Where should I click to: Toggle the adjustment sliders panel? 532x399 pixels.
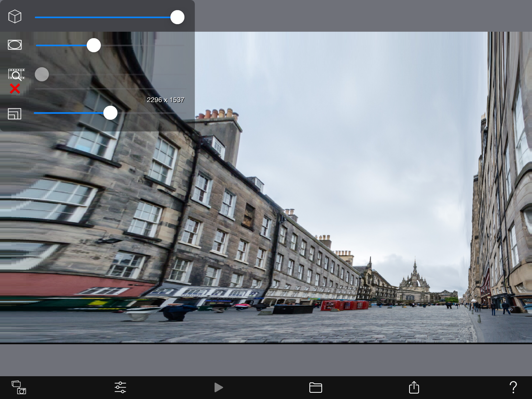[120, 387]
